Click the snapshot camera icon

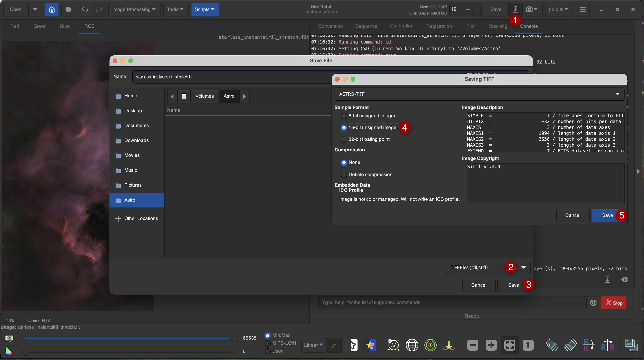pos(532,9)
